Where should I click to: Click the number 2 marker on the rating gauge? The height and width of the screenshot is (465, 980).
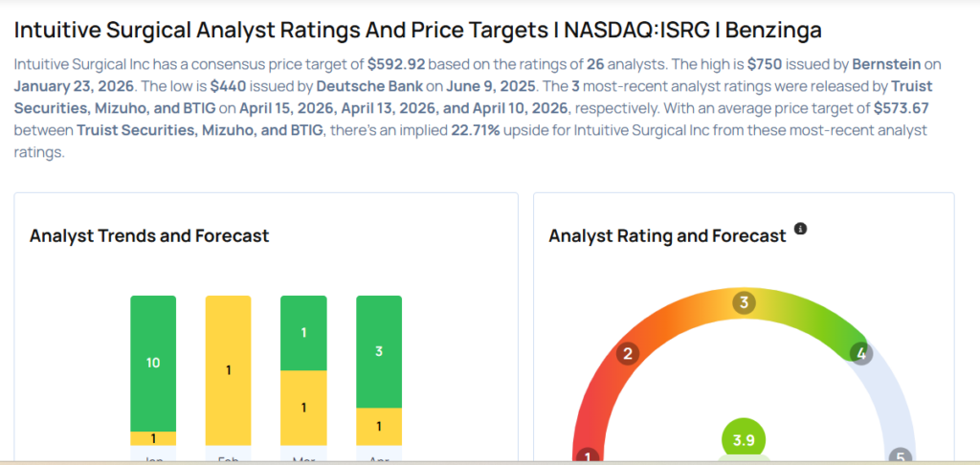pos(628,354)
